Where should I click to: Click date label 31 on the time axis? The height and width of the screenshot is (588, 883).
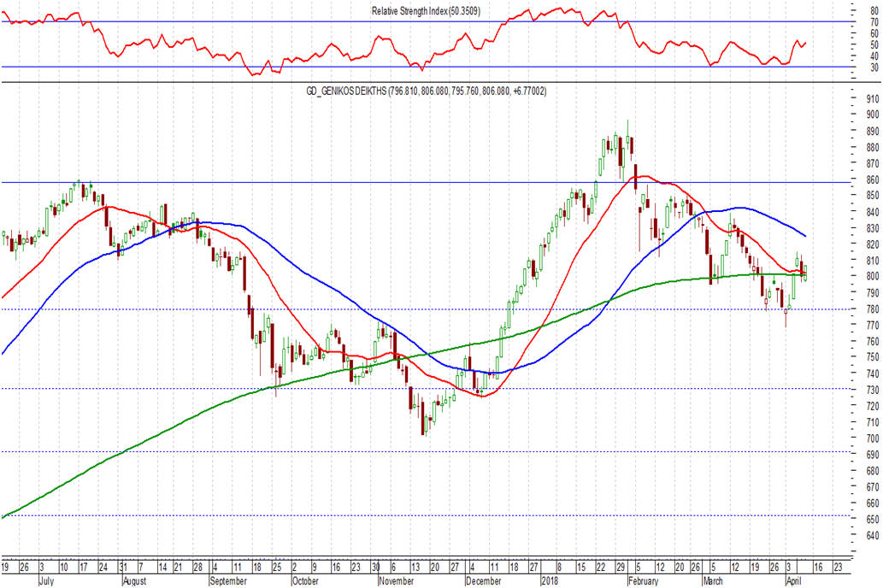(123, 567)
